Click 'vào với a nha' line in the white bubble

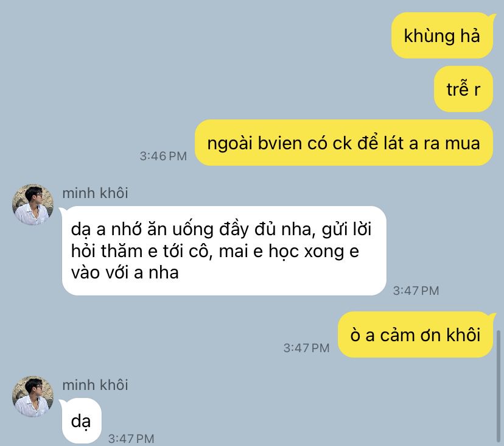[x=125, y=272]
